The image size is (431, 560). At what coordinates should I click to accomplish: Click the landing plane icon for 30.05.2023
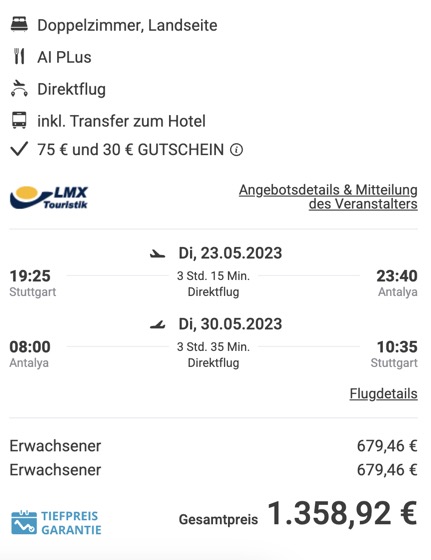(157, 325)
